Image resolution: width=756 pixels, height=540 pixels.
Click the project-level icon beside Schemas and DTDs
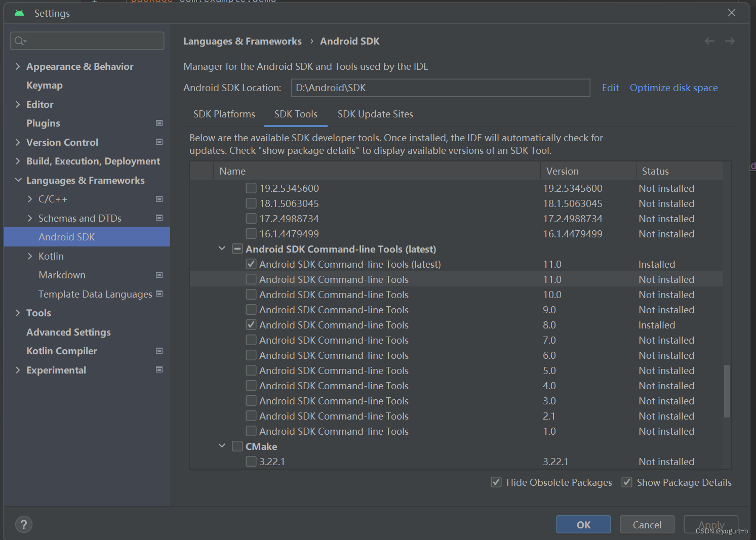[x=159, y=218]
